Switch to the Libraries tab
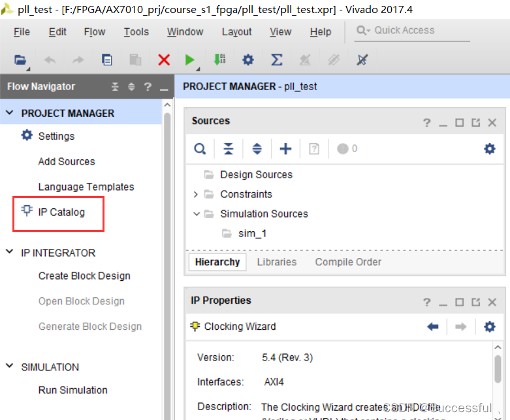Image resolution: width=510 pixels, height=420 pixels. tap(276, 262)
